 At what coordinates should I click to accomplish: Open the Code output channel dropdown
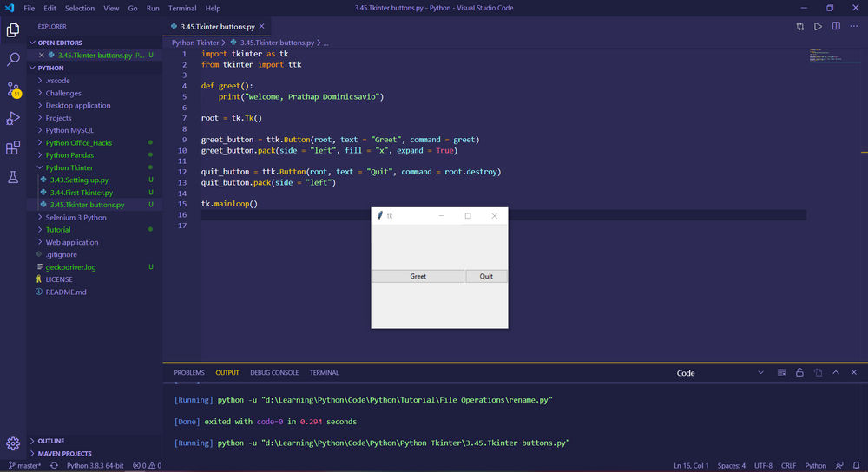pyautogui.click(x=720, y=373)
